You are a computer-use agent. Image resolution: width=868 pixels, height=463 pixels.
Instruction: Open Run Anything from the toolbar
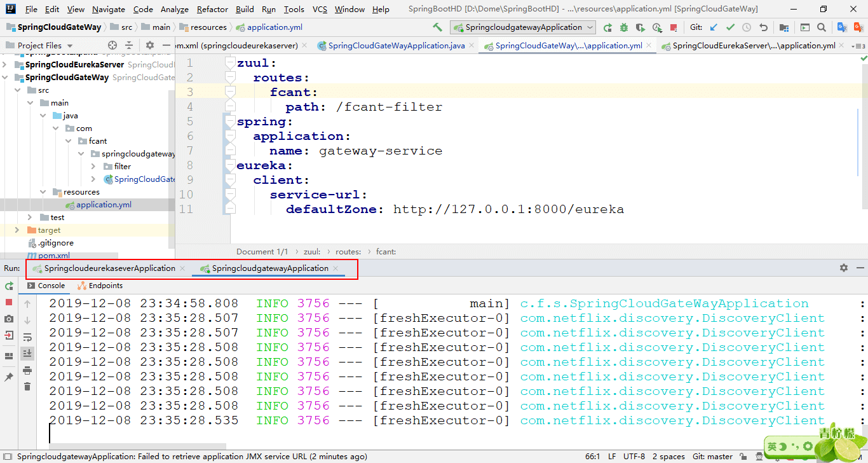(x=805, y=27)
